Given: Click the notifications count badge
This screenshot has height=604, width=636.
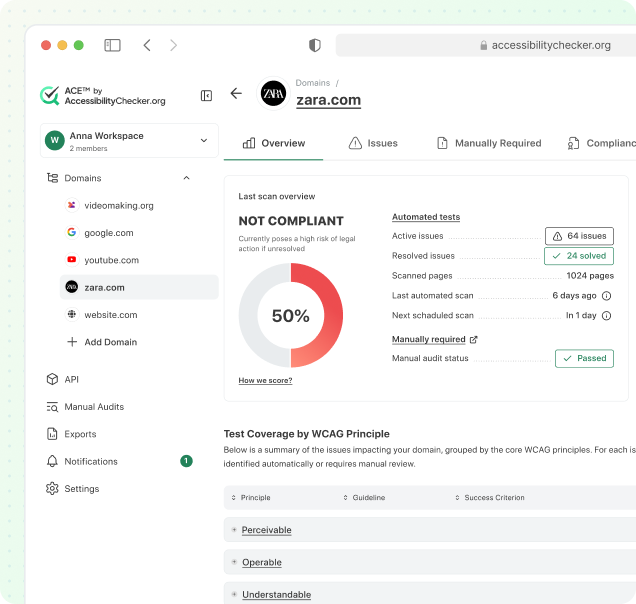Looking at the screenshot, I should point(186,461).
